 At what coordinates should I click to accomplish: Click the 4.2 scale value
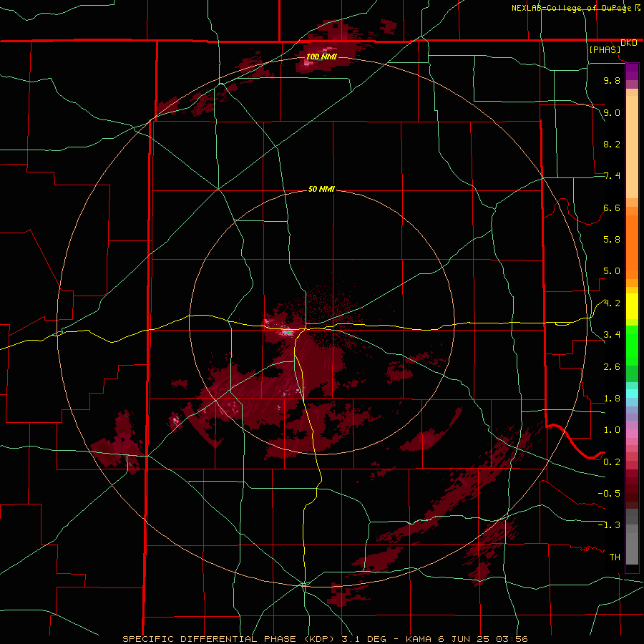pyautogui.click(x=612, y=303)
